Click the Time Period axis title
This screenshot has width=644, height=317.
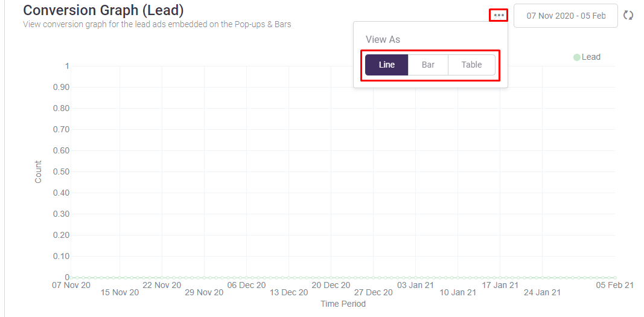343,304
